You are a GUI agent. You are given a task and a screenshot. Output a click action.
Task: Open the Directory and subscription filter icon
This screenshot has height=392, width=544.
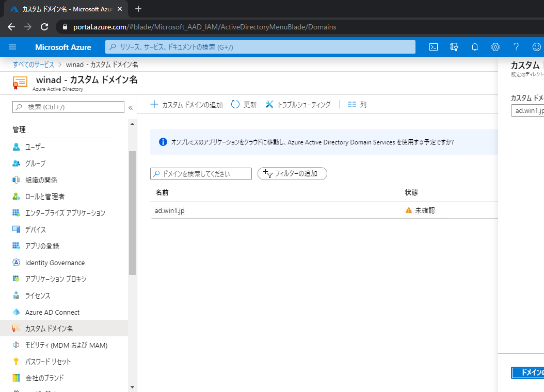click(x=454, y=47)
